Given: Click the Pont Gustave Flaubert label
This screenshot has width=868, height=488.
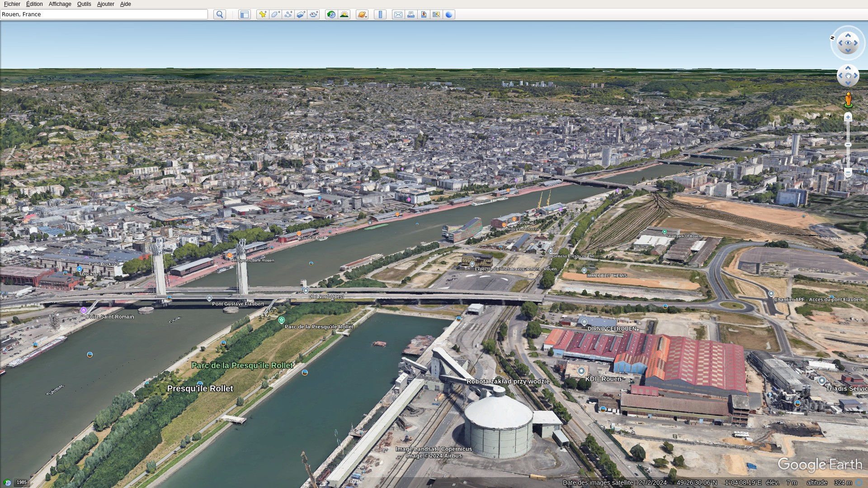Looking at the screenshot, I should 238,304.
